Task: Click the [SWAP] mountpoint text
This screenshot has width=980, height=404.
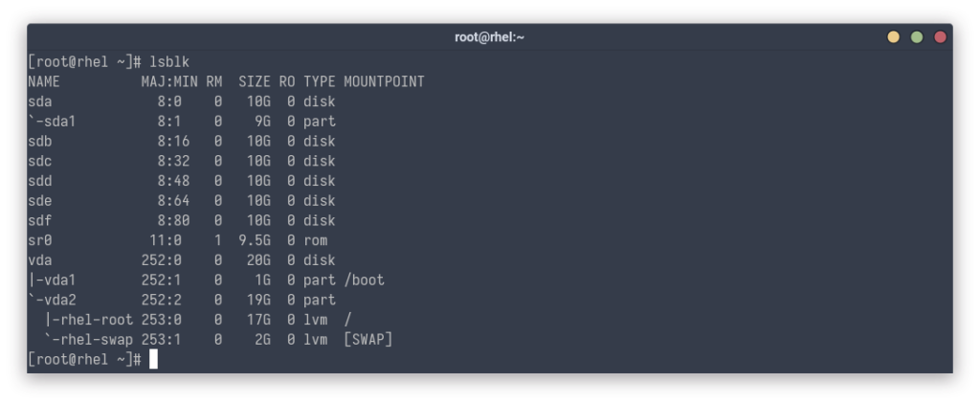Action: 368,340
